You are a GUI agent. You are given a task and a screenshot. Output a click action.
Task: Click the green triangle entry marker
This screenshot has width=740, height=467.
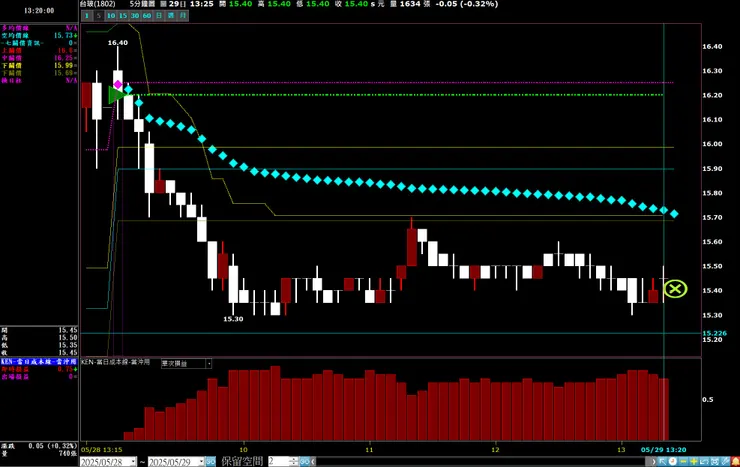click(116, 95)
